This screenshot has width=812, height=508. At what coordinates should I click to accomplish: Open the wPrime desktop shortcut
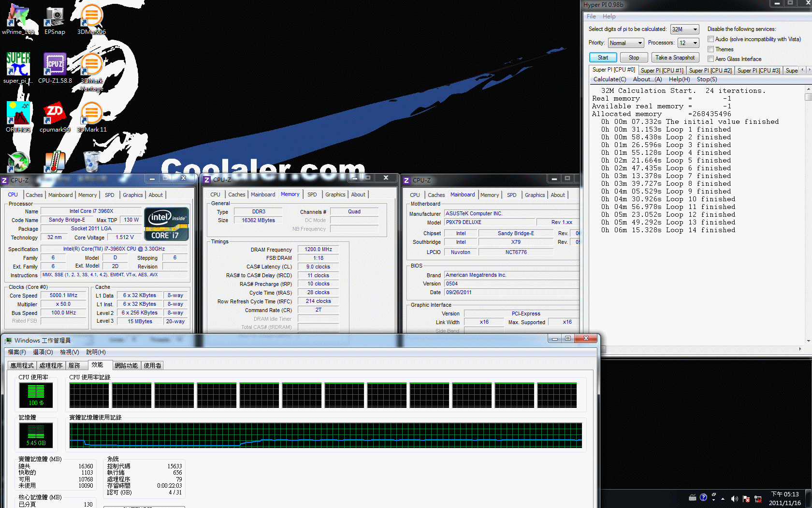[18, 18]
